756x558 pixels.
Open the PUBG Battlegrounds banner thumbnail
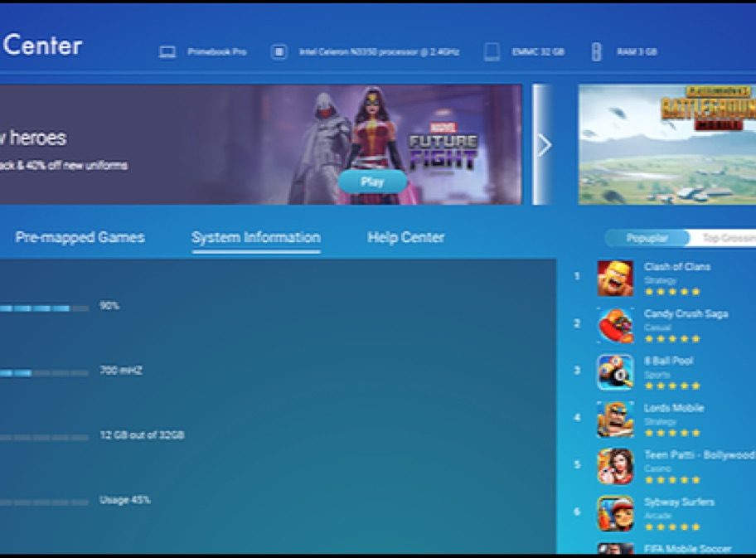(667, 144)
